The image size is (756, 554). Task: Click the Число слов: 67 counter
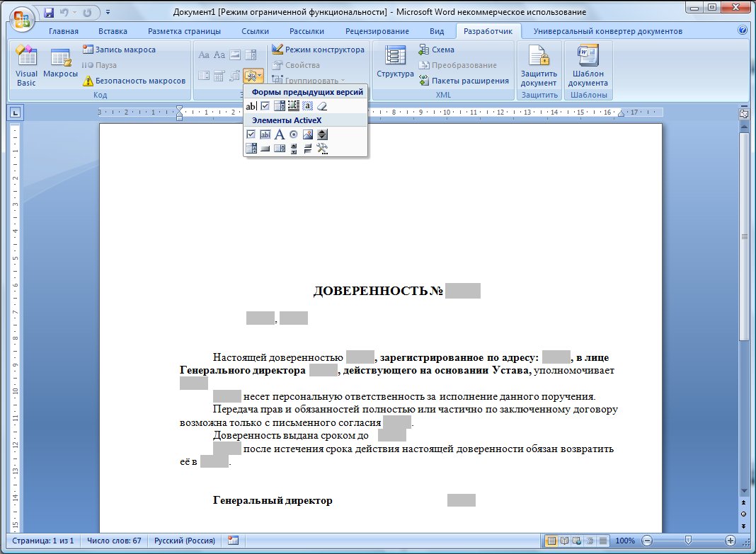114,541
